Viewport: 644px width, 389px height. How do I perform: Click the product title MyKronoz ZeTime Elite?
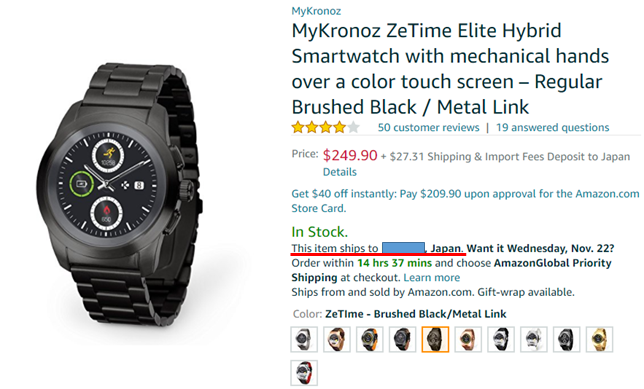450,69
